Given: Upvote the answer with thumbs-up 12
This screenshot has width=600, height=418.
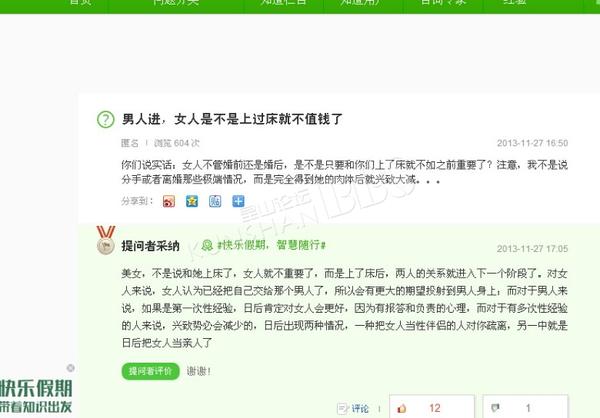Looking at the screenshot, I should [432, 407].
